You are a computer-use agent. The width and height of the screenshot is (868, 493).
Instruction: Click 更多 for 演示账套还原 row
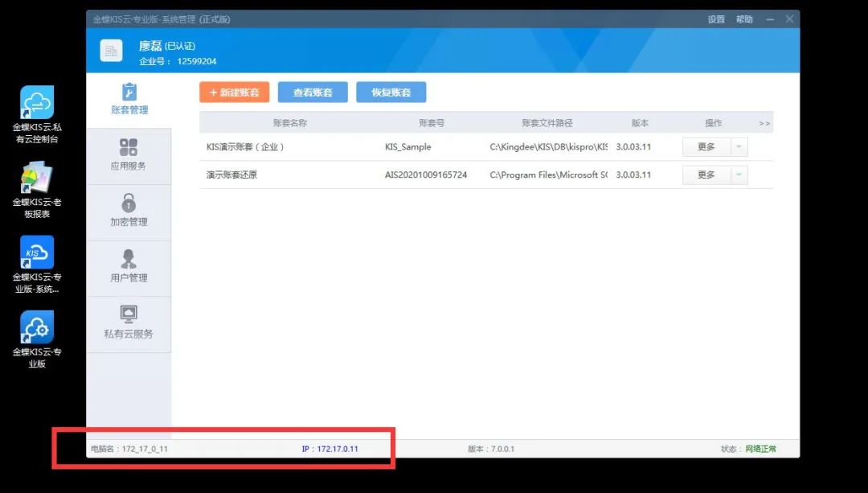706,175
